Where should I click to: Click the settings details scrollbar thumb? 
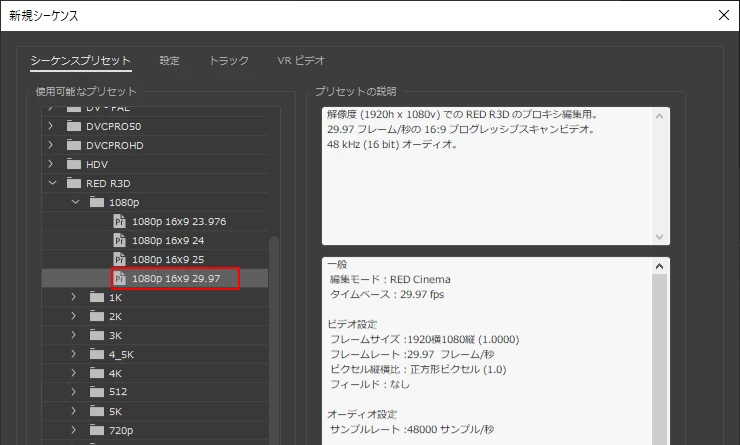[659, 359]
